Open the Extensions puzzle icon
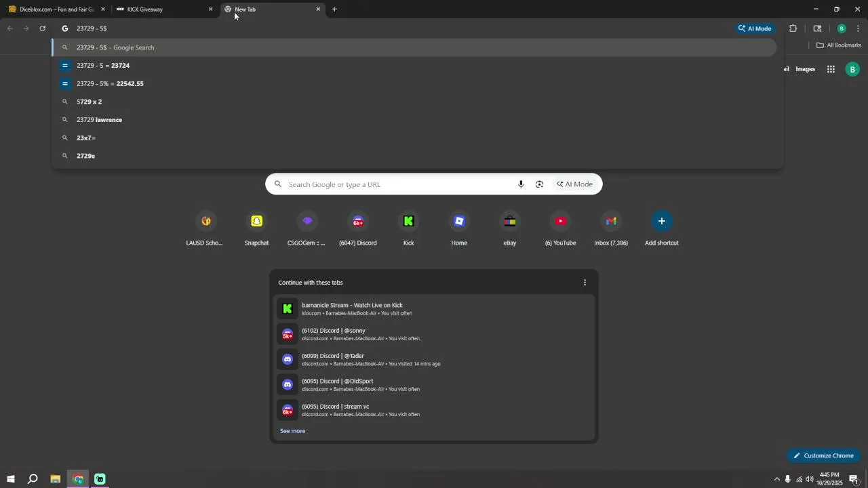The image size is (868, 488). click(793, 28)
